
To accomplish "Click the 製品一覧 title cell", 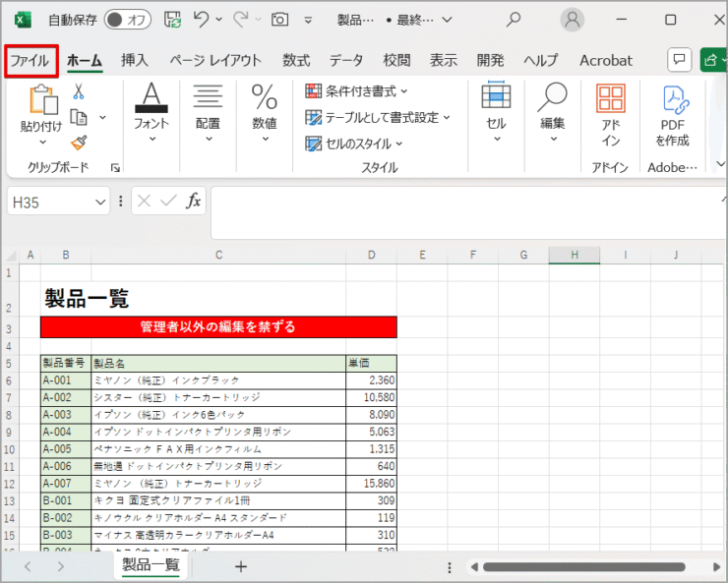I will click(x=87, y=298).
